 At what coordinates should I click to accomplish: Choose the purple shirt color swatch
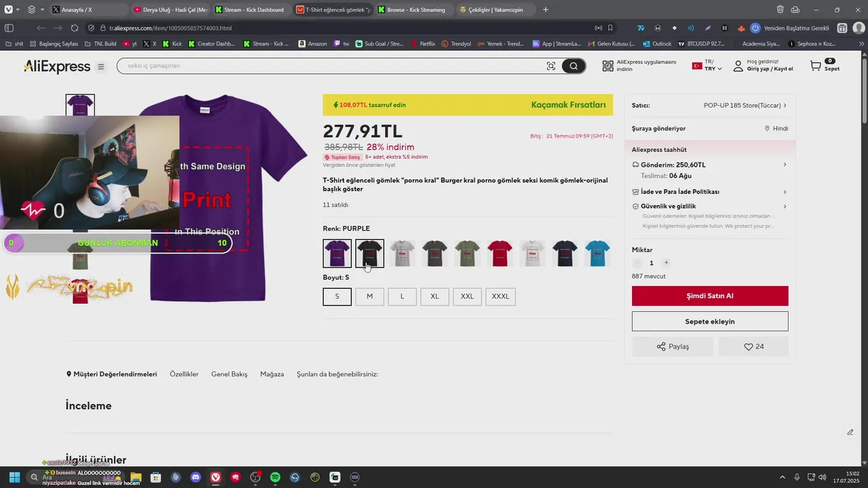(x=337, y=253)
